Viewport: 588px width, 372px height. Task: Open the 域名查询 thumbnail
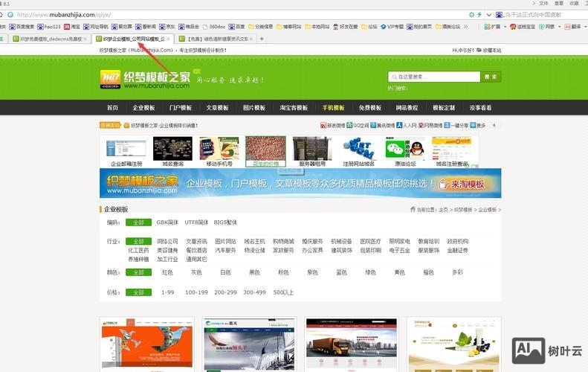tap(173, 152)
